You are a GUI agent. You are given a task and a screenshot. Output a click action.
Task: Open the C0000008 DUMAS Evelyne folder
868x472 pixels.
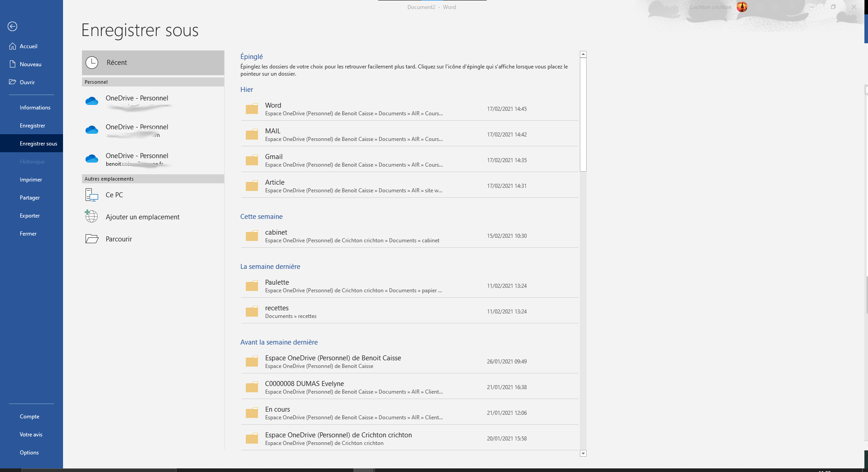click(304, 386)
